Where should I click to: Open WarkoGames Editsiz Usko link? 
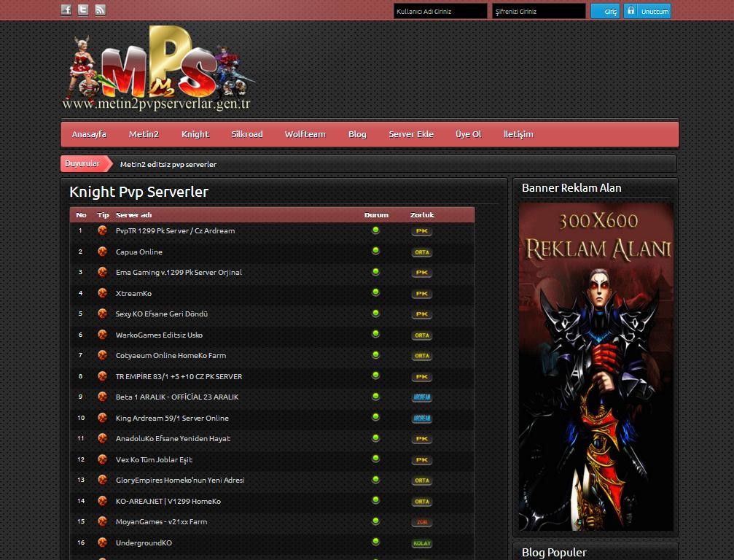[159, 335]
